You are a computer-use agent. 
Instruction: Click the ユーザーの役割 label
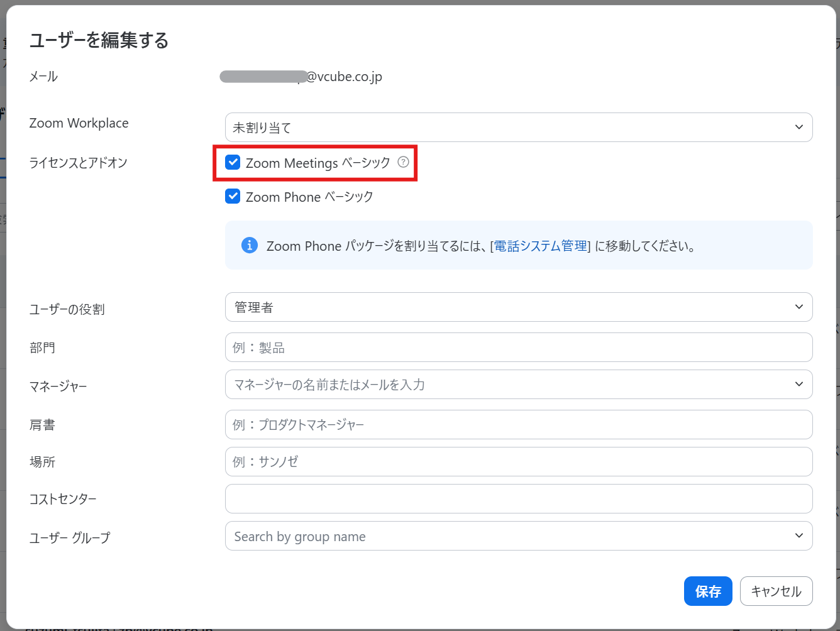[67, 310]
